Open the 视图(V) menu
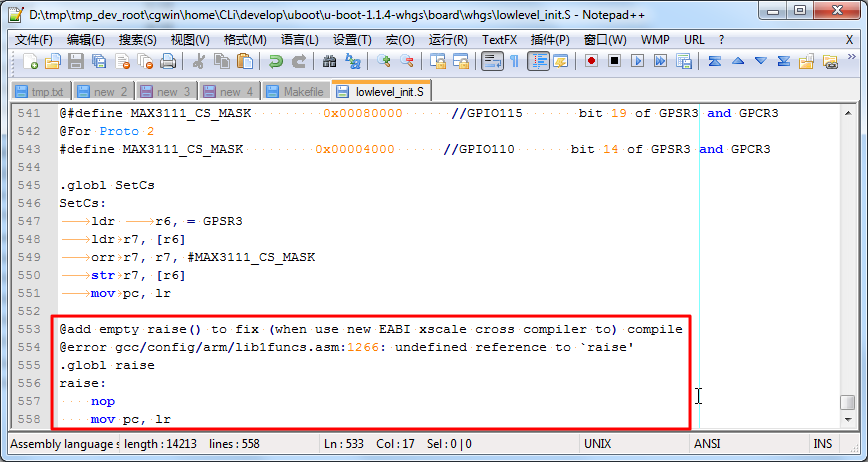 (190, 40)
